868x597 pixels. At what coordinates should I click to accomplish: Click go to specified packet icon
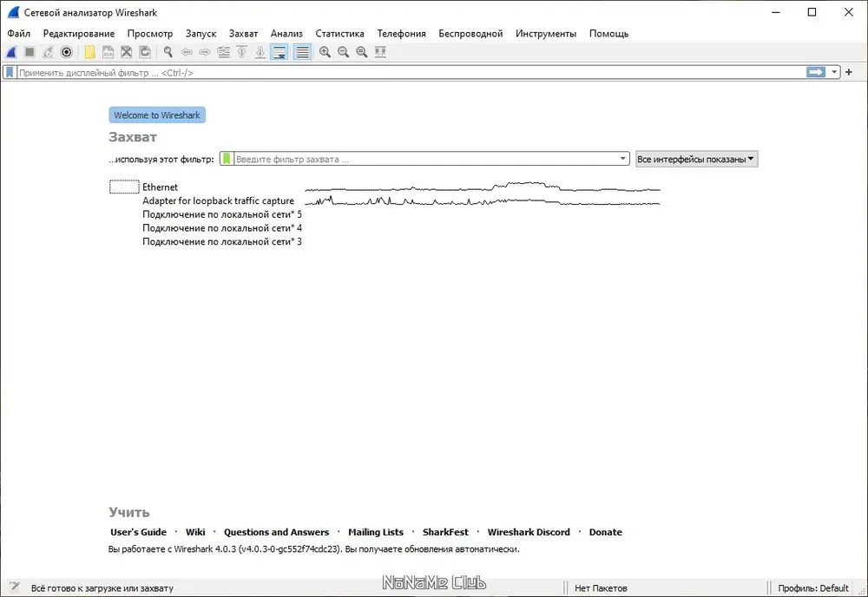(224, 52)
